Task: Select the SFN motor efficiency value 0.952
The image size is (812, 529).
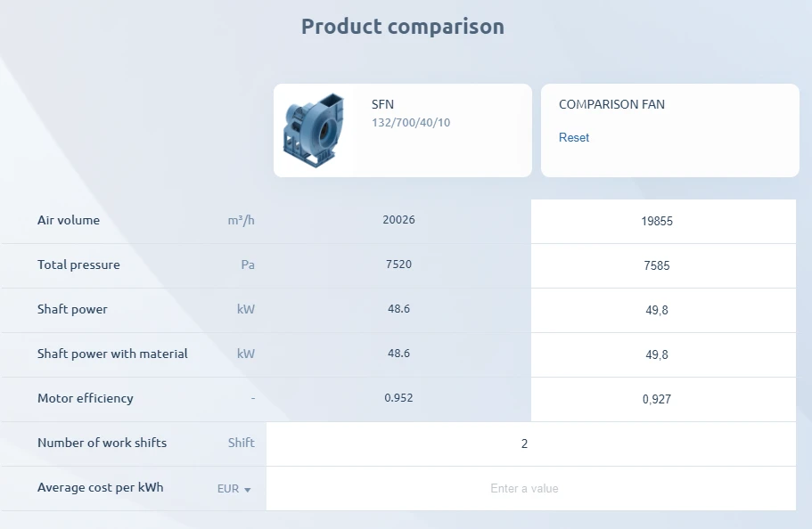Action: click(398, 398)
